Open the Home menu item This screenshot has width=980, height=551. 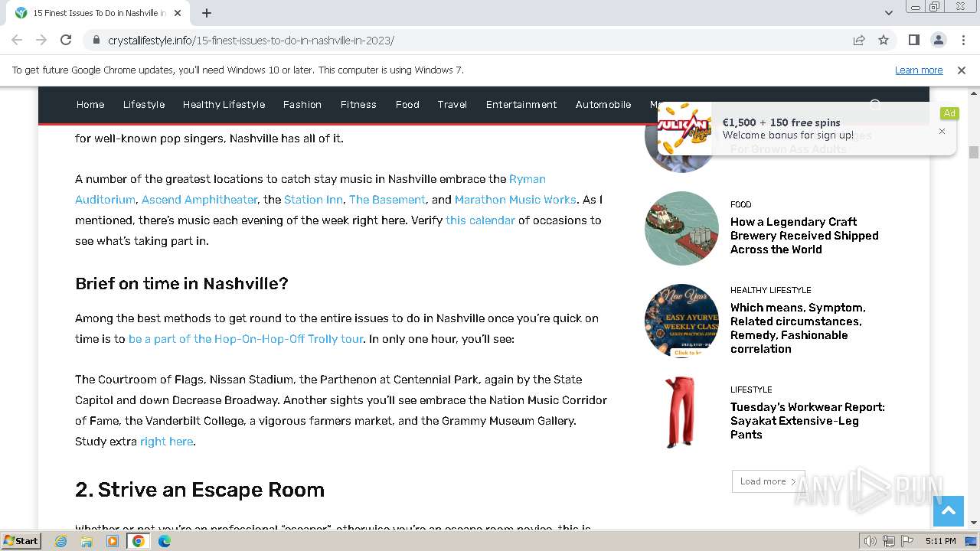point(90,105)
